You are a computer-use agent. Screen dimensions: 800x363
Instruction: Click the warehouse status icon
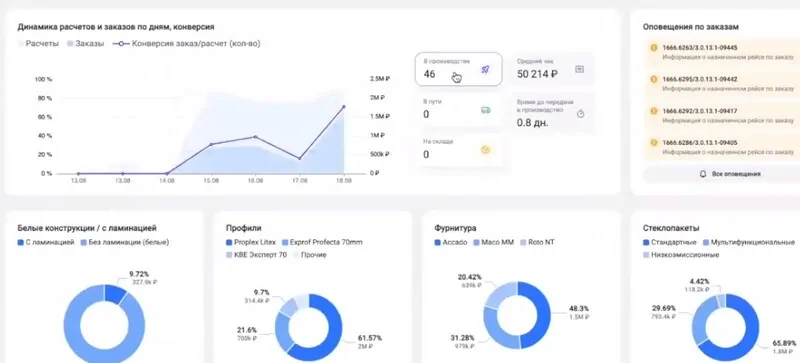[x=485, y=150]
